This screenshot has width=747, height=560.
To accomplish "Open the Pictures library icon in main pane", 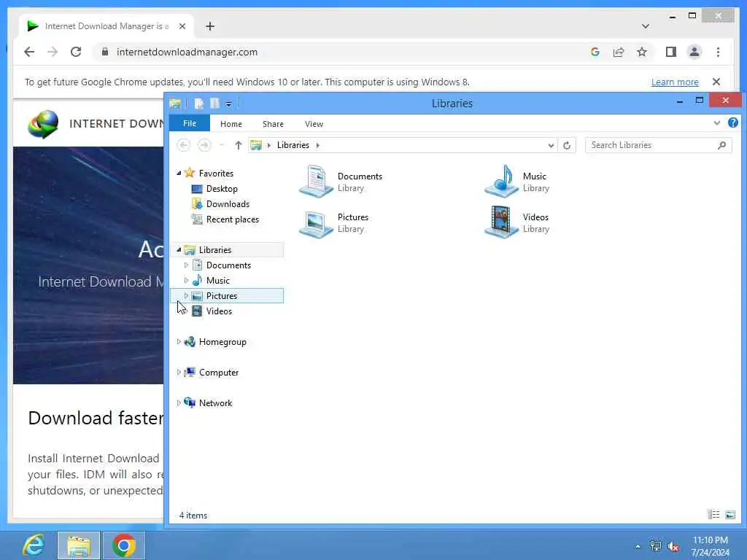I will tap(315, 223).
